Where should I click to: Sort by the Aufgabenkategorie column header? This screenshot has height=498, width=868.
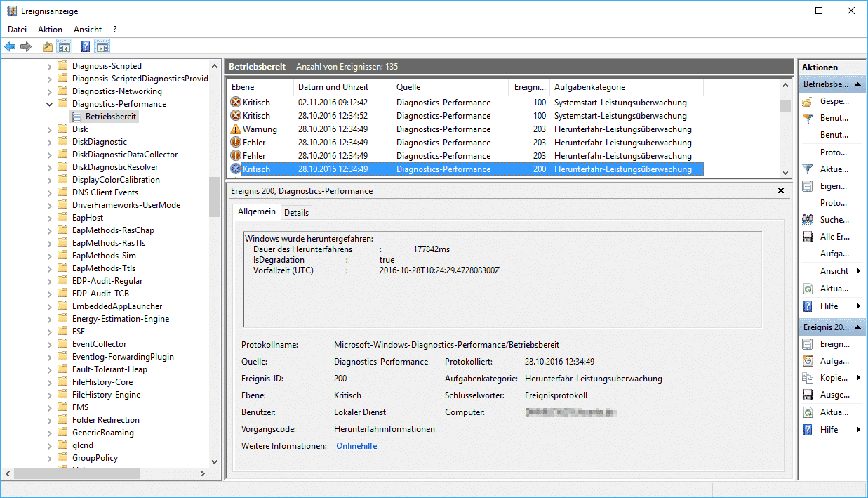point(626,87)
